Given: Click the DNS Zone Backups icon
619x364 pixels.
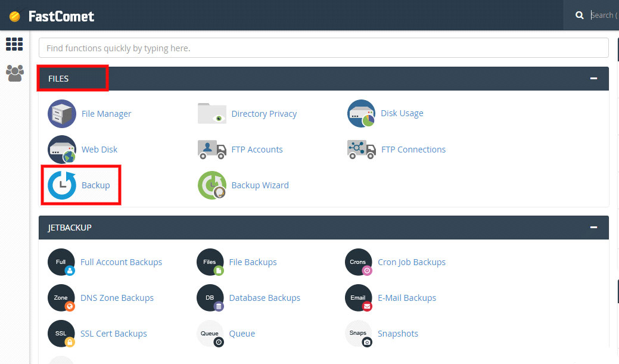Looking at the screenshot, I should (61, 298).
